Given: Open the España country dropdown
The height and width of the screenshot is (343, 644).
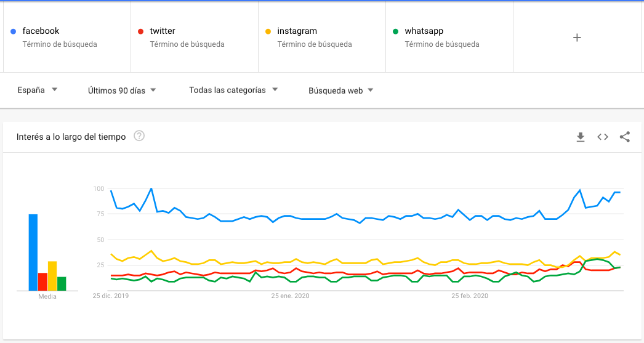Looking at the screenshot, I should pyautogui.click(x=38, y=90).
